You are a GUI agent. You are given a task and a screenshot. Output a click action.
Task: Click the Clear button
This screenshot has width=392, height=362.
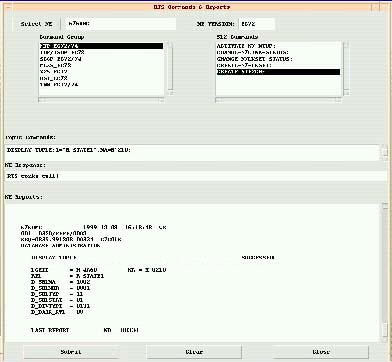pyautogui.click(x=194, y=352)
